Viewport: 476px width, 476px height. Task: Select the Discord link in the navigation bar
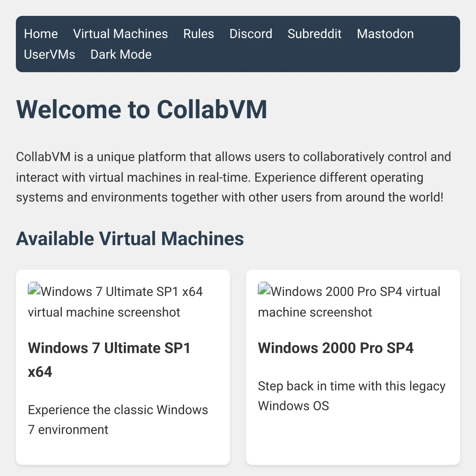(x=251, y=34)
